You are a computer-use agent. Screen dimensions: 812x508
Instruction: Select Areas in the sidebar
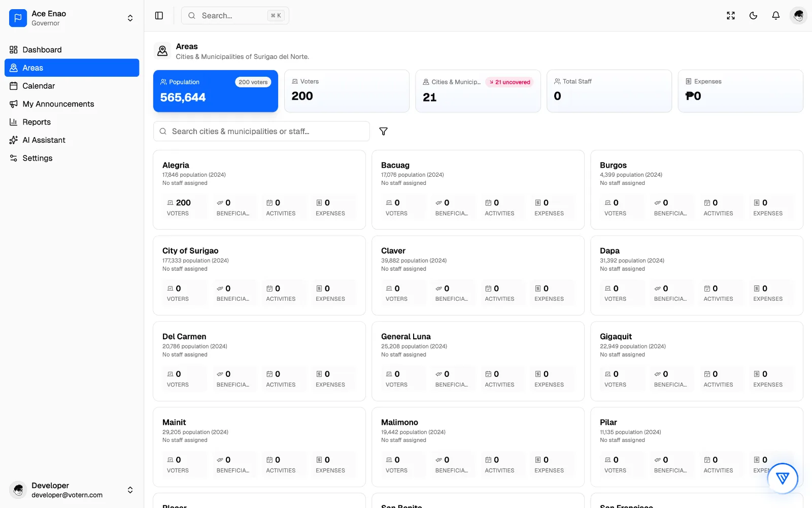click(x=72, y=68)
